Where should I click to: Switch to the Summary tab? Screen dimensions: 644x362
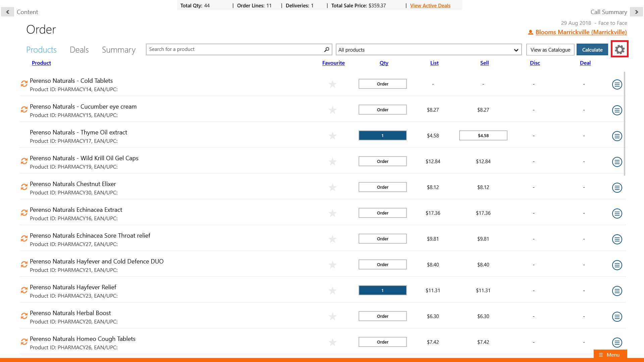click(118, 50)
